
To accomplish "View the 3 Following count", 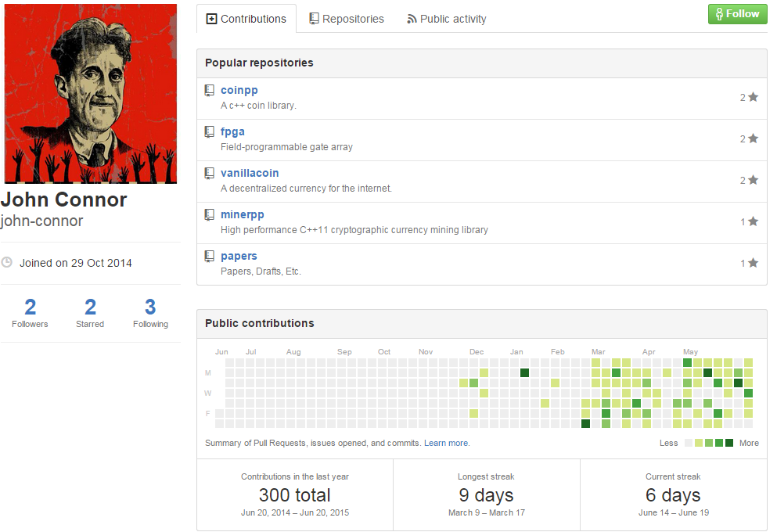I will coord(150,313).
